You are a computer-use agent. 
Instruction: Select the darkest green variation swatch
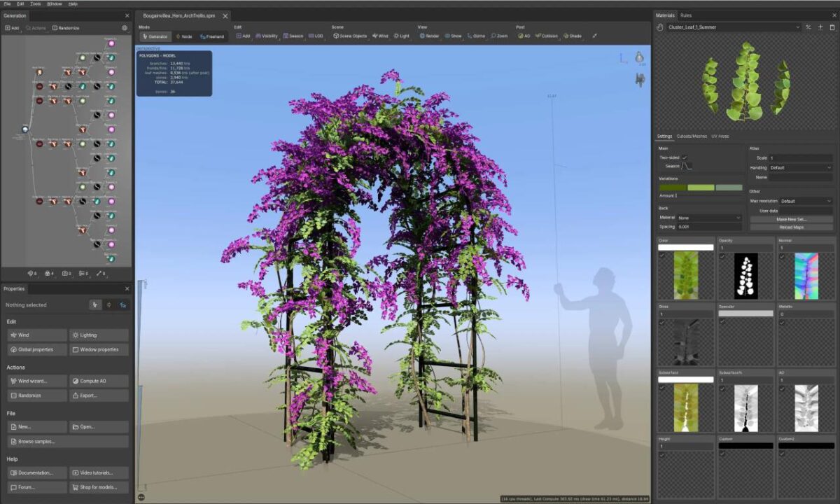point(672,188)
